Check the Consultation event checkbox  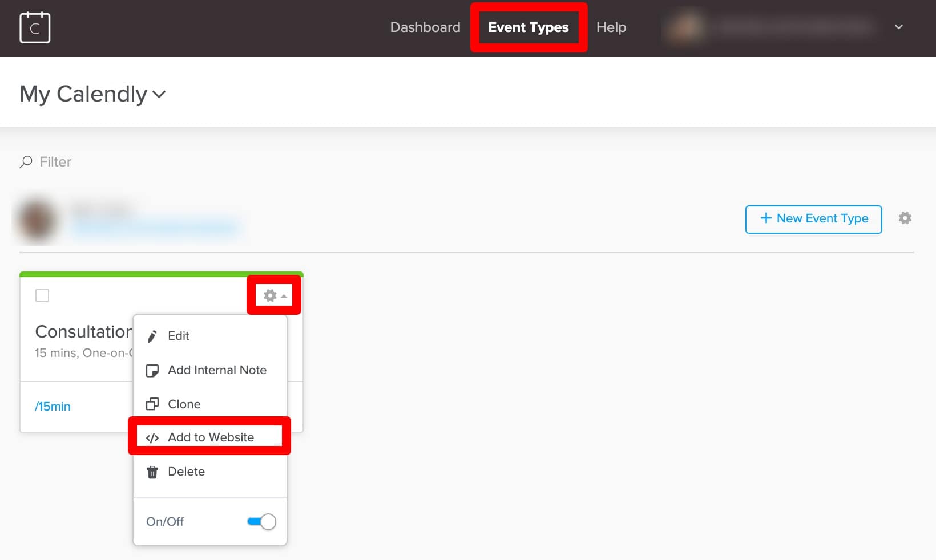[42, 295]
